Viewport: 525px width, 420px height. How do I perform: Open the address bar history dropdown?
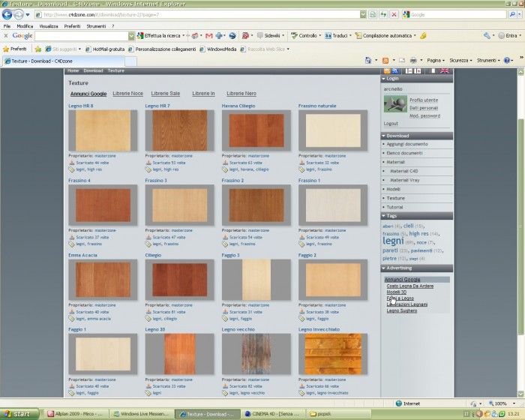[363, 14]
